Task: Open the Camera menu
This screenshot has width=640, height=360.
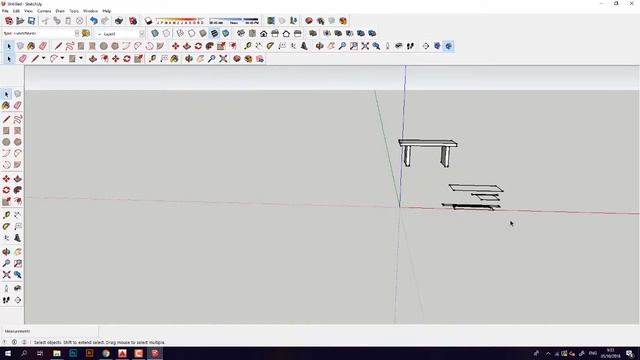Action: coord(44,11)
